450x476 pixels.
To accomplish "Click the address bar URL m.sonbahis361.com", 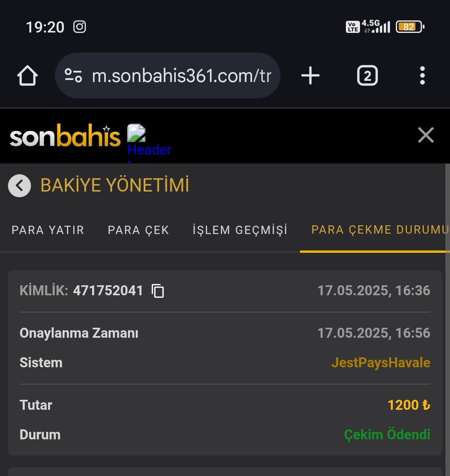I will 182,76.
